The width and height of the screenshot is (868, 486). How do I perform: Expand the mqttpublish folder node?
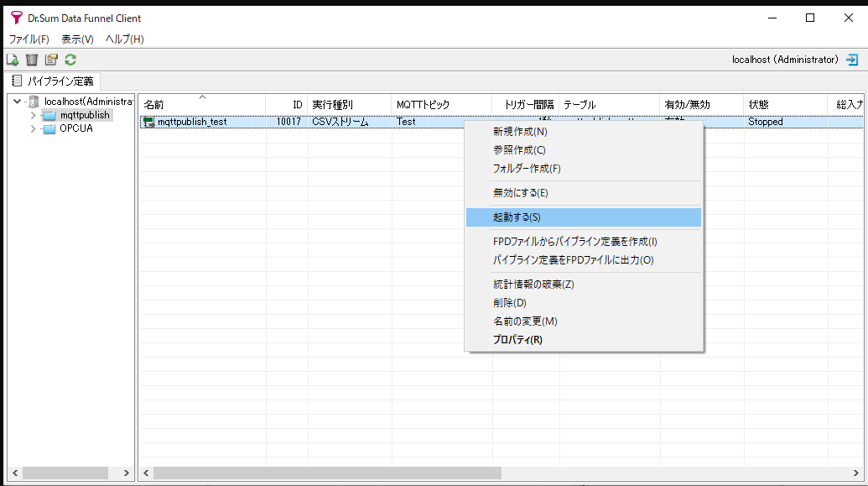pos(33,115)
